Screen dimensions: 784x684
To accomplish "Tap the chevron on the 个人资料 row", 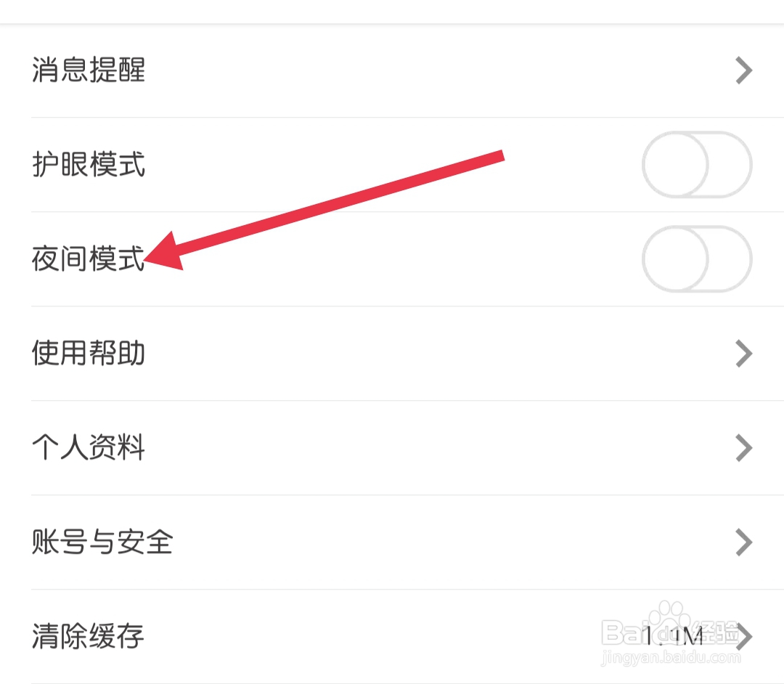I will pos(744,447).
